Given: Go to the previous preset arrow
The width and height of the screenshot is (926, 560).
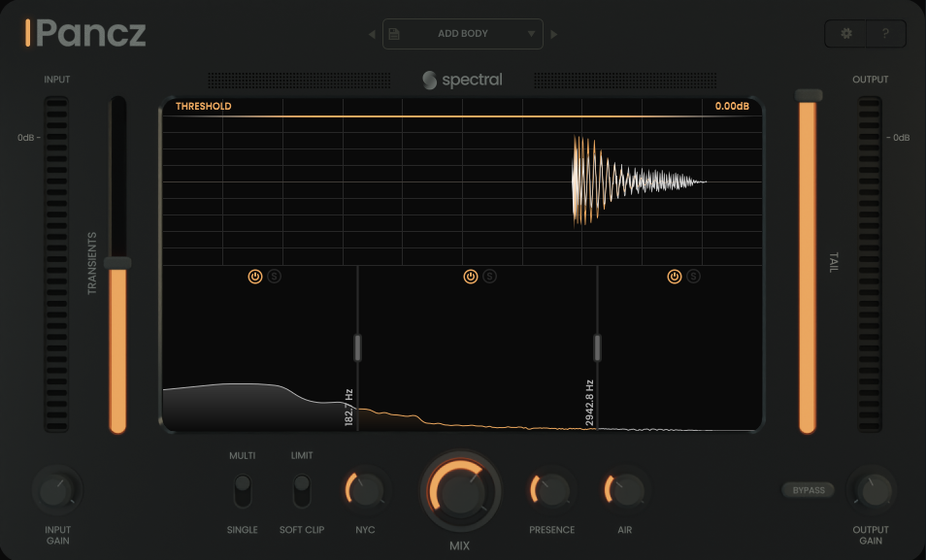Looking at the screenshot, I should click(371, 34).
